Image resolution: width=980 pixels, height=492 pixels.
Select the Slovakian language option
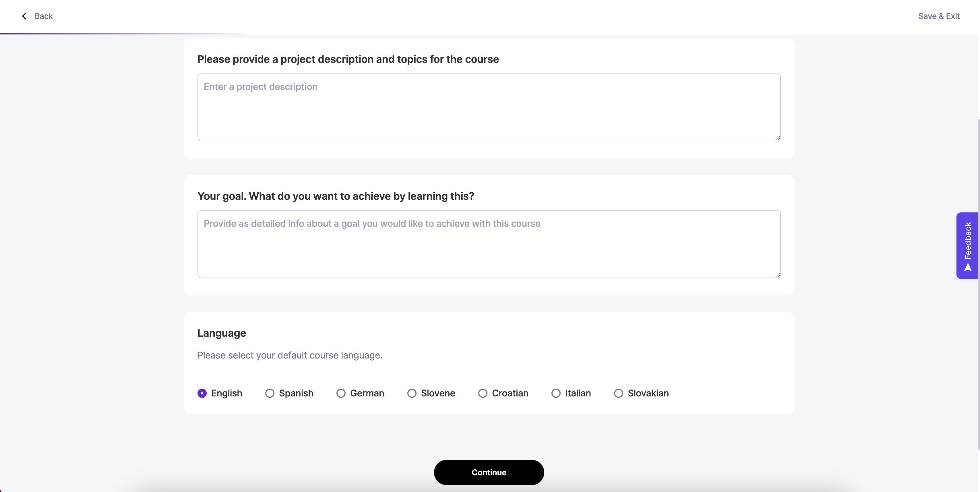(x=619, y=393)
